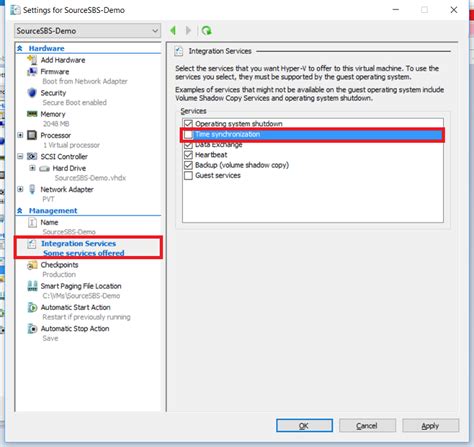Enable the Guest services checkbox
The width and height of the screenshot is (474, 447).
point(188,176)
